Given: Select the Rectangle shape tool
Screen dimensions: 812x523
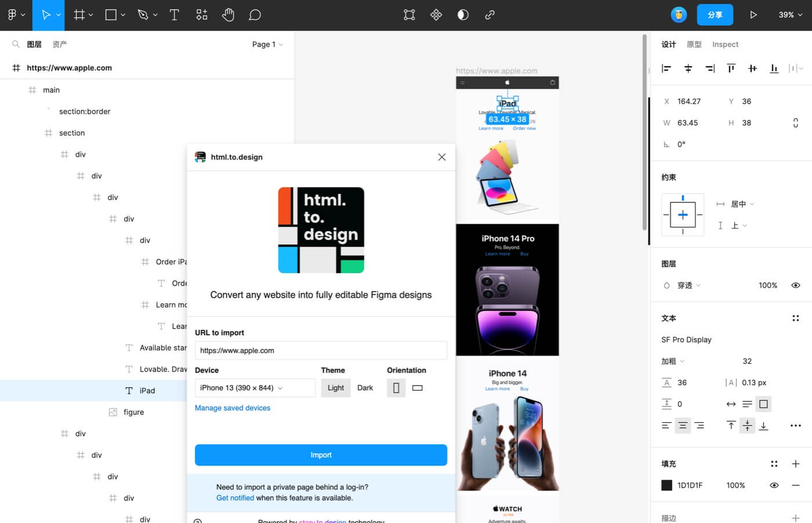Looking at the screenshot, I should (x=111, y=15).
